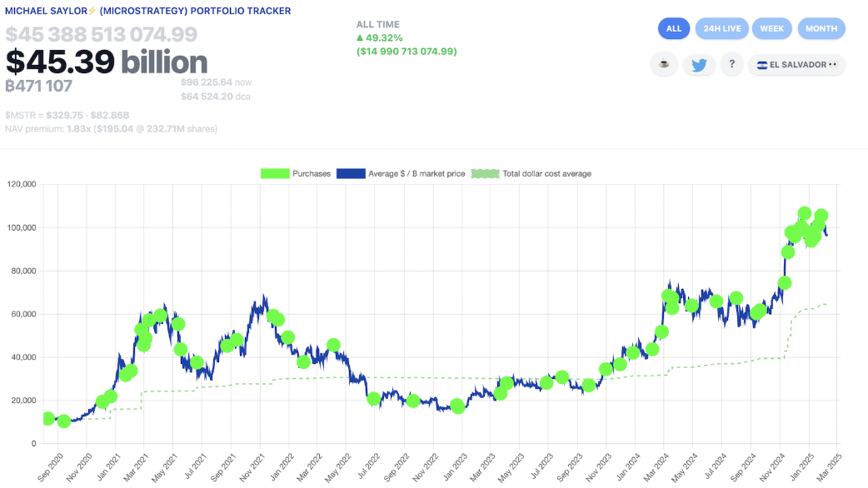Click the May 2022 x-axis label
This screenshot has height=488, width=868.
point(338,467)
